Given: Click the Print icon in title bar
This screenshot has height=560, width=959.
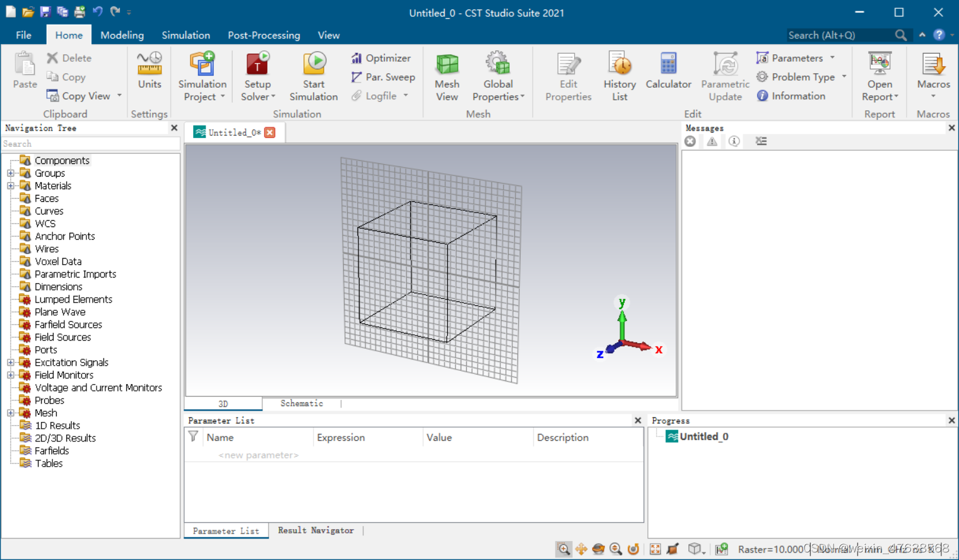Looking at the screenshot, I should pyautogui.click(x=79, y=12).
